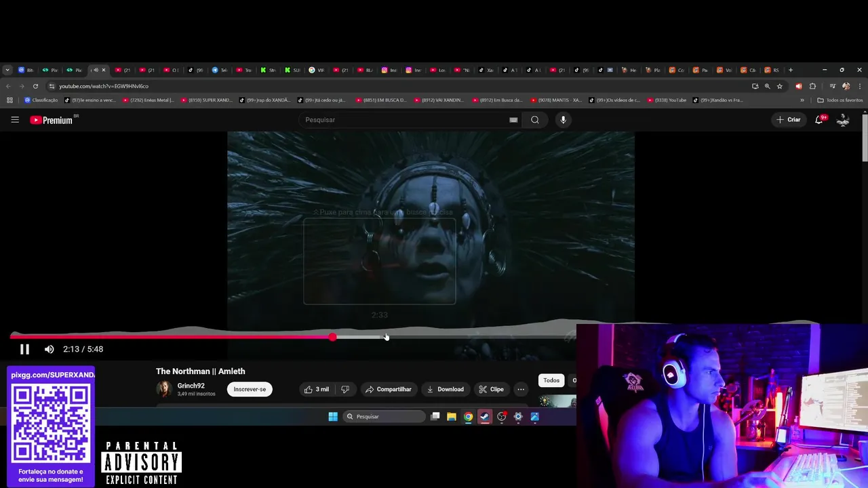Click the page vertical scrollbar
The height and width of the screenshot is (488, 868).
point(865,138)
